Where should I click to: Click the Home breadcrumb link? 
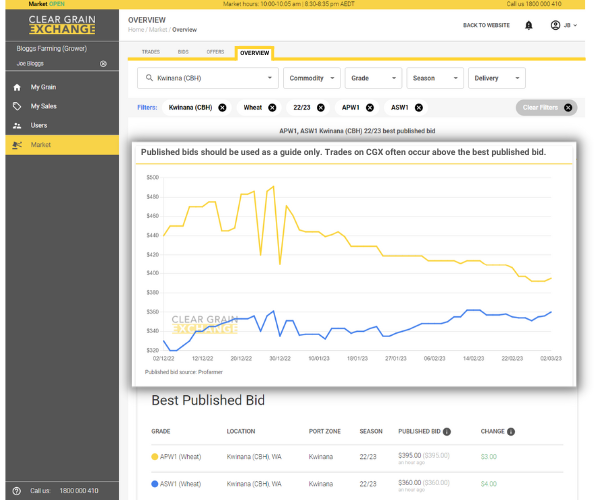pyautogui.click(x=136, y=30)
